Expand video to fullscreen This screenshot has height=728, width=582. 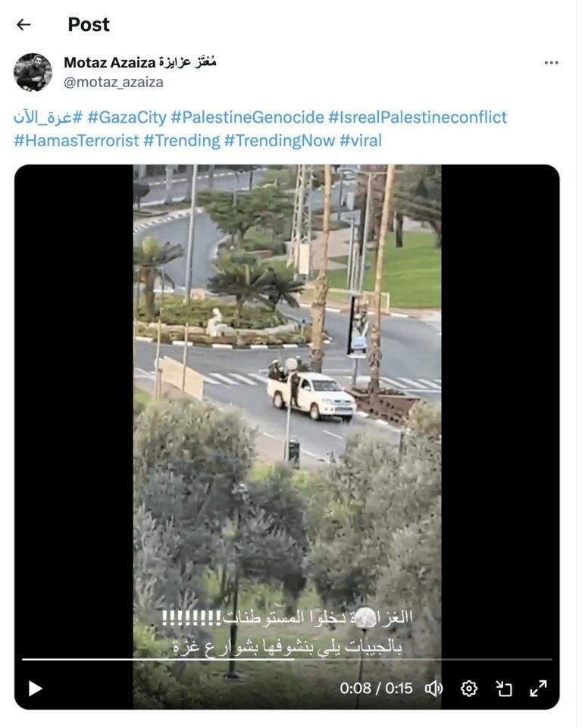tap(538, 689)
